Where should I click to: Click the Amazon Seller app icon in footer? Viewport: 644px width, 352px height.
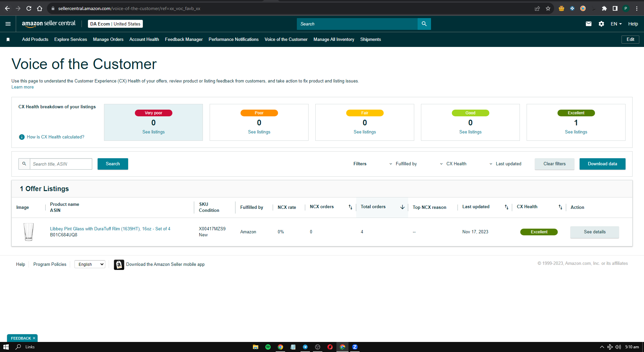tap(119, 265)
